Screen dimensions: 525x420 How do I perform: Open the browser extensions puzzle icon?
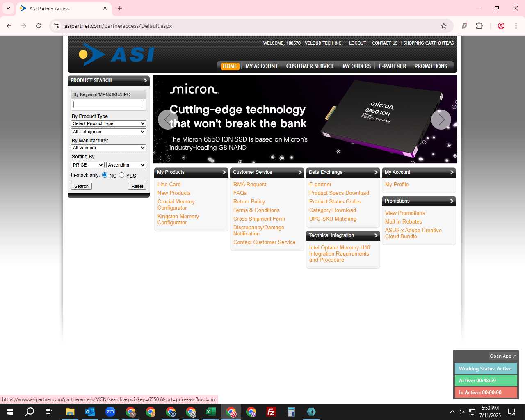(479, 26)
